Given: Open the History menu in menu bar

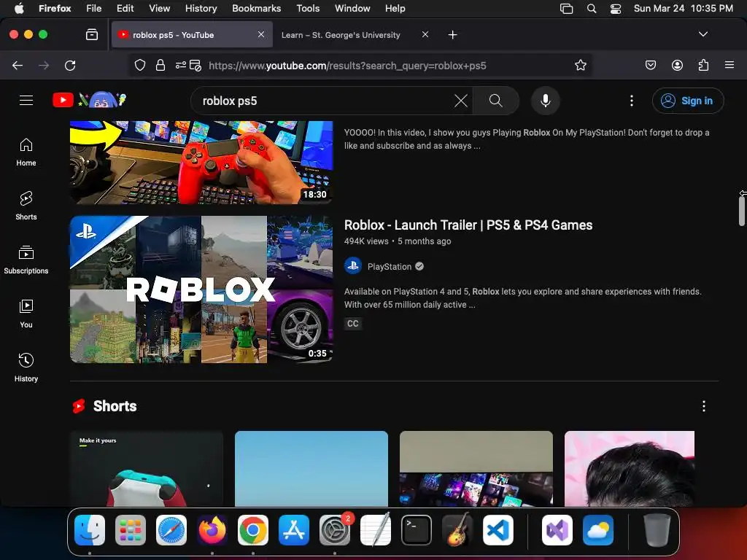Looking at the screenshot, I should click(201, 9).
